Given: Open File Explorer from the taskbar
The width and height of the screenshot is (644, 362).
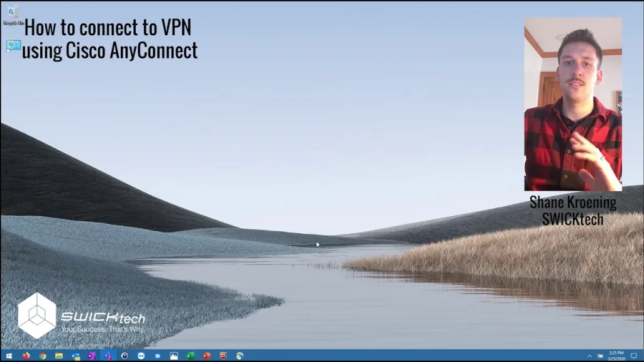Looking at the screenshot, I should [x=58, y=356].
